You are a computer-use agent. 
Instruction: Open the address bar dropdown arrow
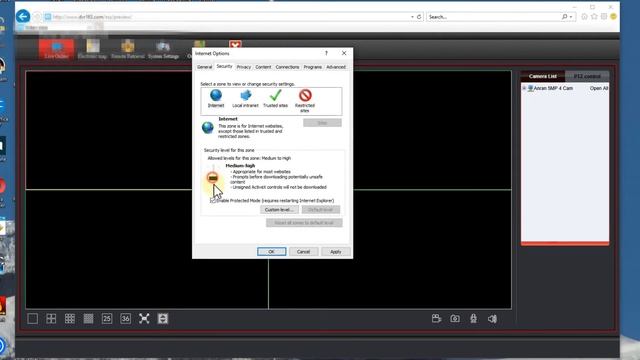coord(412,17)
